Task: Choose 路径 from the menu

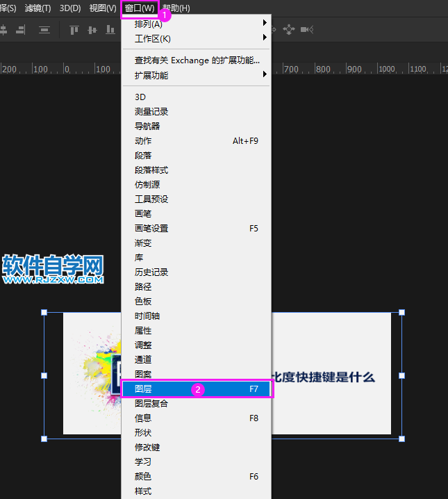Action: (196, 287)
